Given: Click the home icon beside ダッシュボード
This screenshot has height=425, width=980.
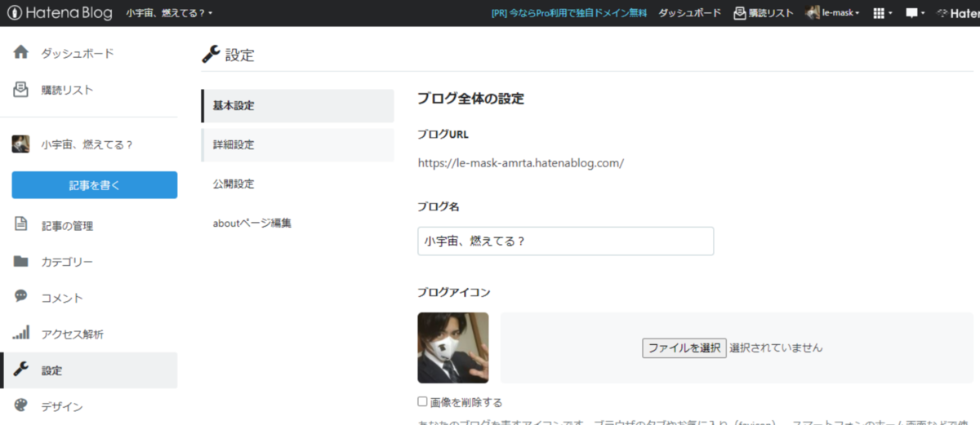Looking at the screenshot, I should click(x=21, y=53).
